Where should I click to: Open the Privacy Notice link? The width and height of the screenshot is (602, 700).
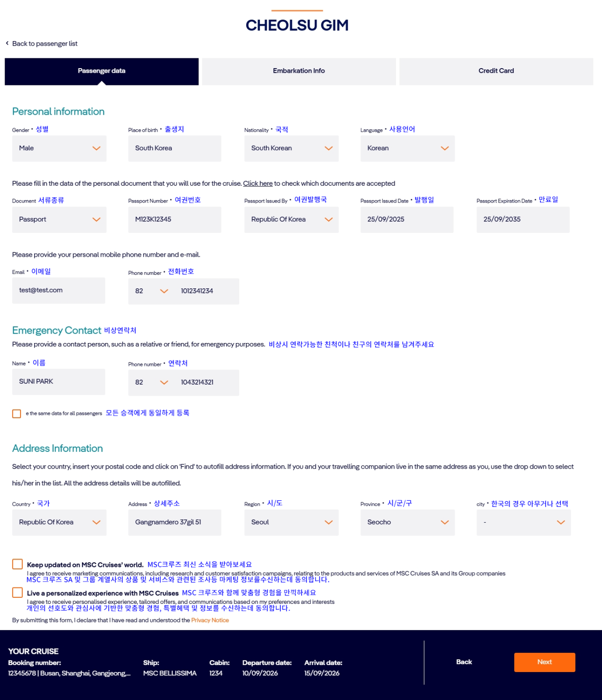tap(210, 620)
